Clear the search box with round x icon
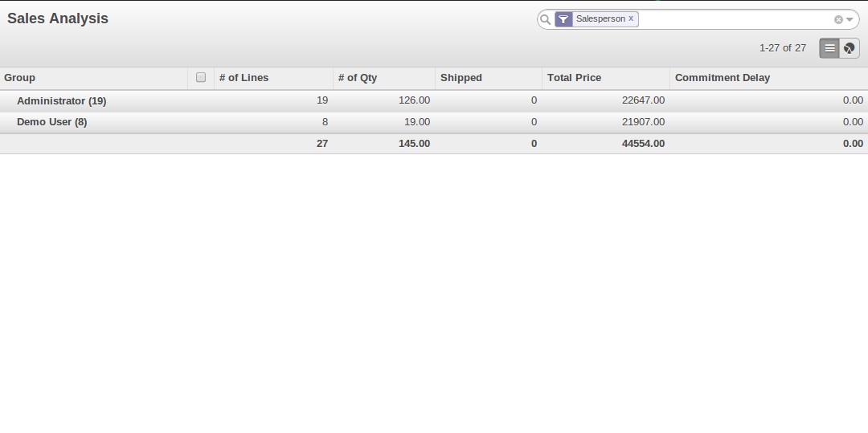The width and height of the screenshot is (868, 433). (x=838, y=19)
